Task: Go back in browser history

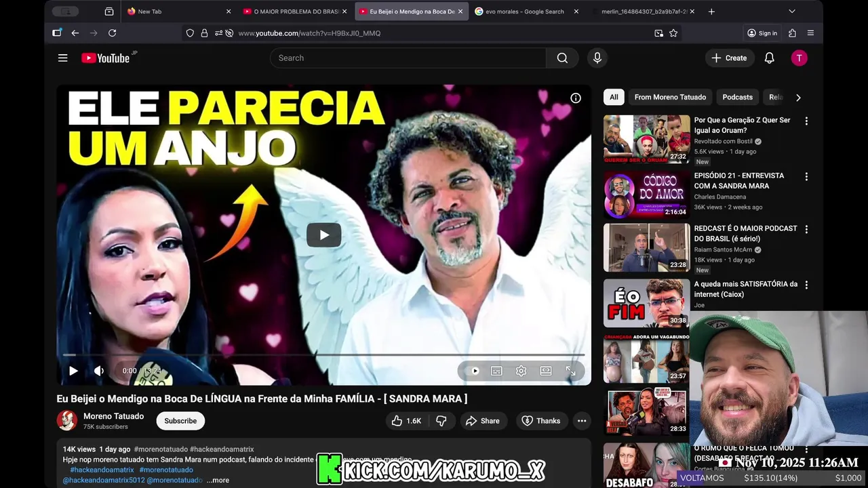Action: pyautogui.click(x=75, y=33)
